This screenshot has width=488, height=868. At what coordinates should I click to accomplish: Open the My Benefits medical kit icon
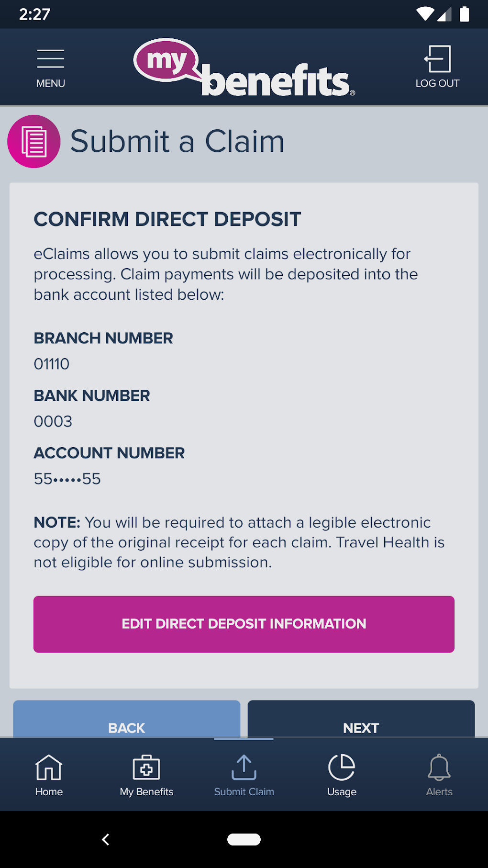[x=146, y=767]
